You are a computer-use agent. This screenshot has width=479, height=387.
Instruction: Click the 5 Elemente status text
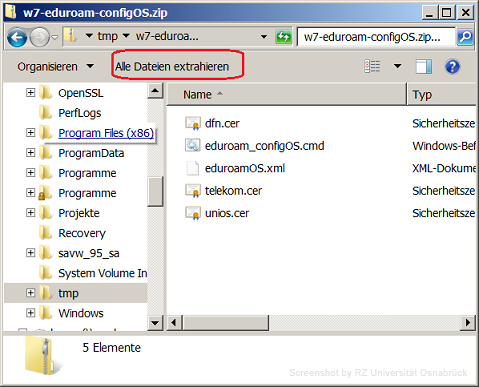(111, 348)
